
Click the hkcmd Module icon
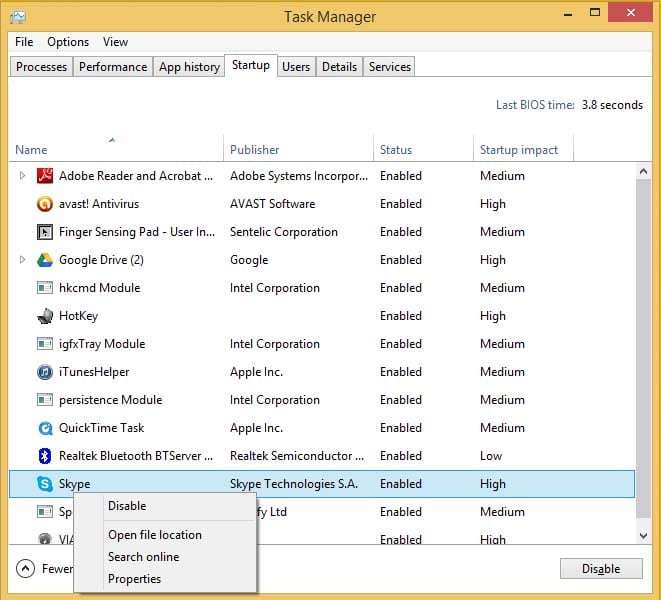coord(45,288)
